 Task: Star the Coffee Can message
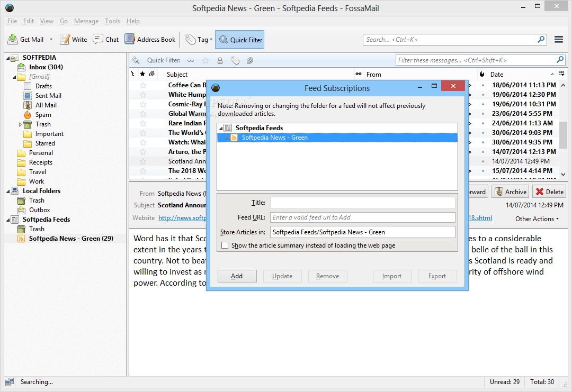(143, 85)
